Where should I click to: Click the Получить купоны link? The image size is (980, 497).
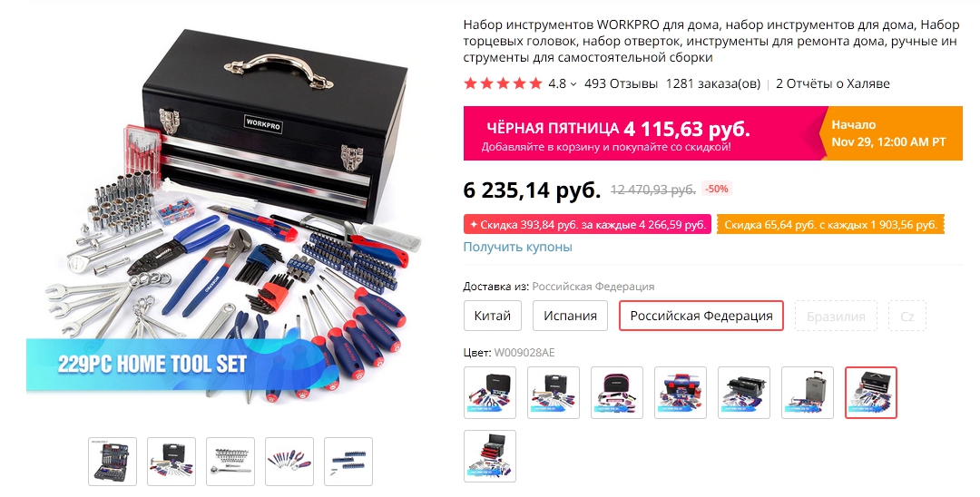(517, 247)
